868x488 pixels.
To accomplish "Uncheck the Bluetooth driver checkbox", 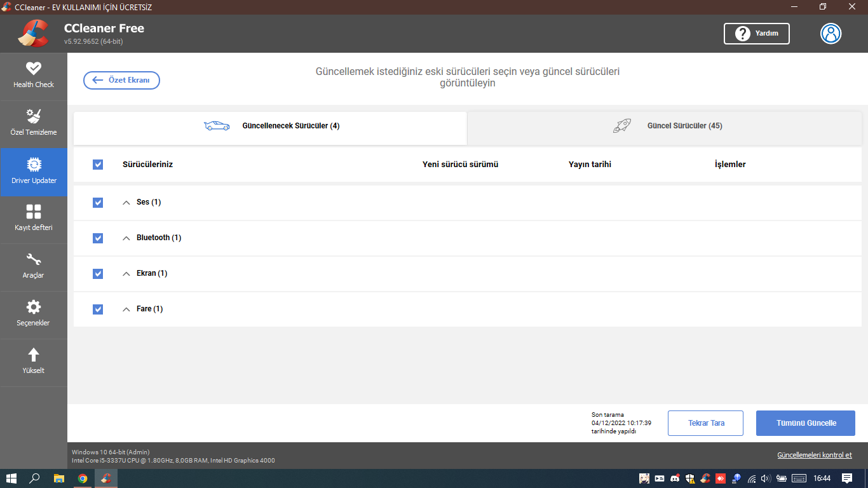I will click(x=98, y=238).
